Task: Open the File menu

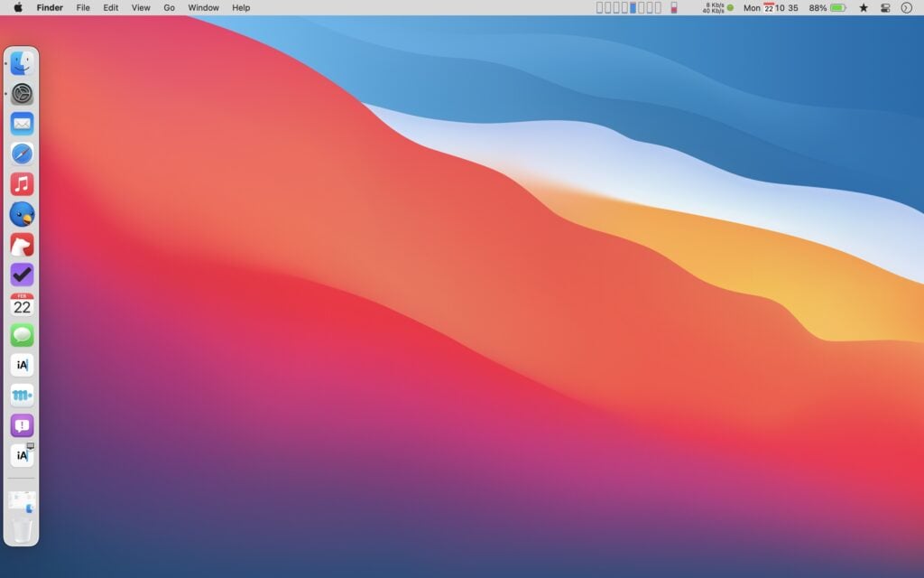Action: click(83, 7)
